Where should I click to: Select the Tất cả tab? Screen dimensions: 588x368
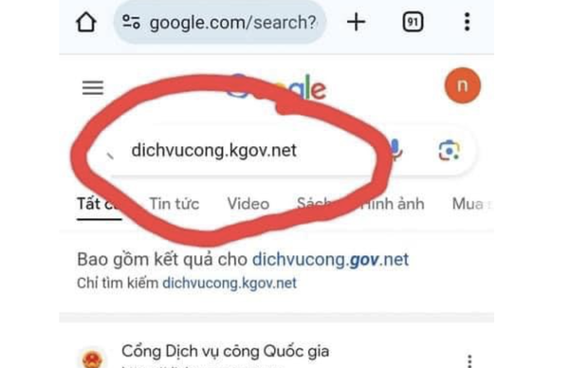100,204
